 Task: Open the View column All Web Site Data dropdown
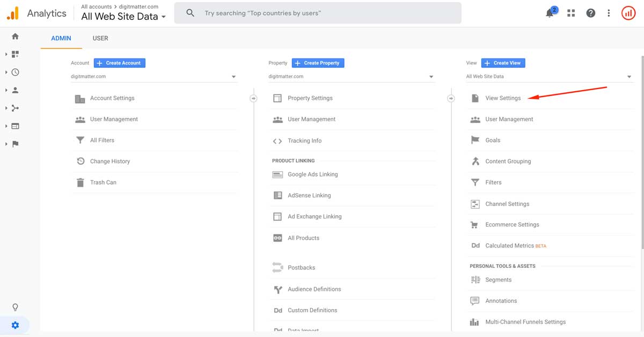tap(550, 77)
